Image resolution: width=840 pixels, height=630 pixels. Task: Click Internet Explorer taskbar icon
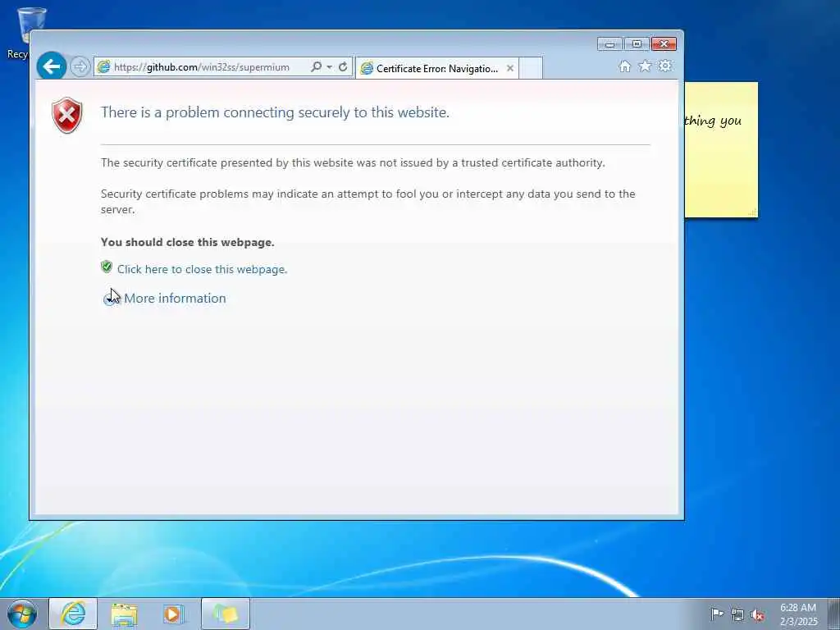click(73, 614)
